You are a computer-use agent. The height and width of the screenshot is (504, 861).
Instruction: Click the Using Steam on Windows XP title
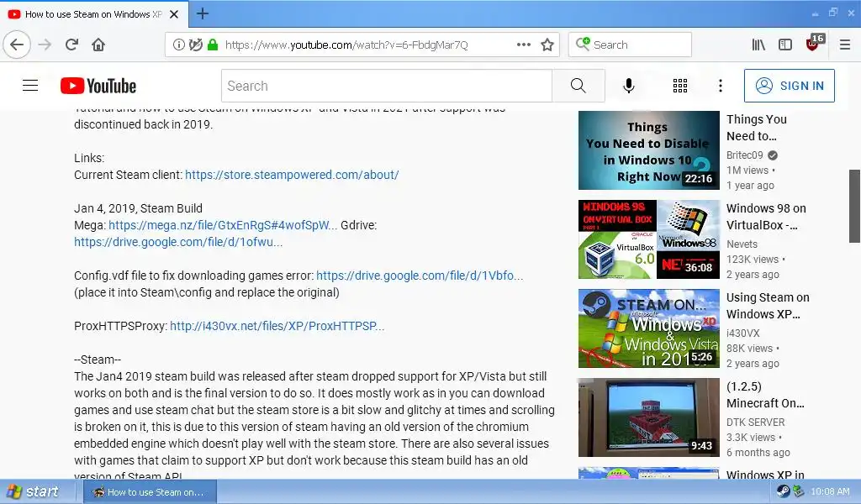(x=768, y=306)
